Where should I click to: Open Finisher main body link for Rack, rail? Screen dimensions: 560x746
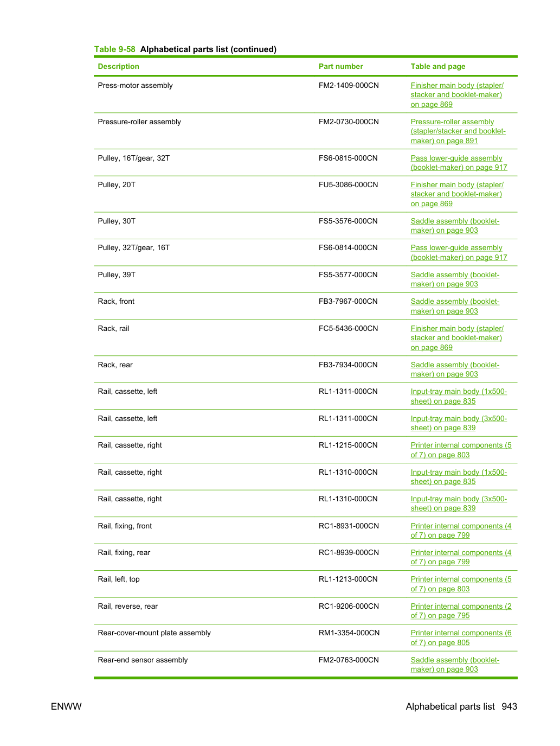pos(457,338)
